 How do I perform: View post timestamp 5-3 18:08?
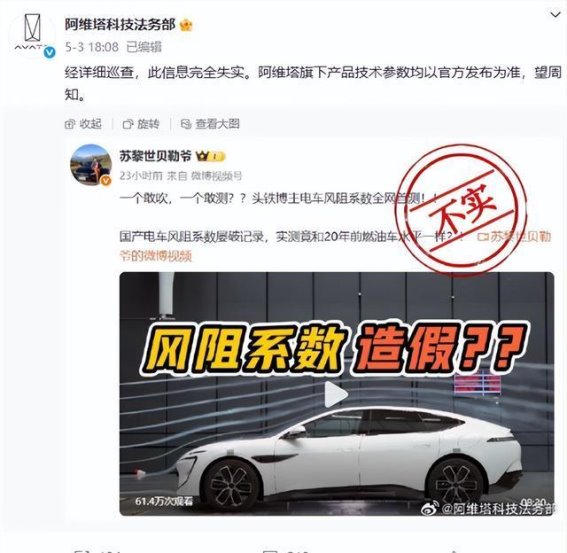tap(92, 47)
